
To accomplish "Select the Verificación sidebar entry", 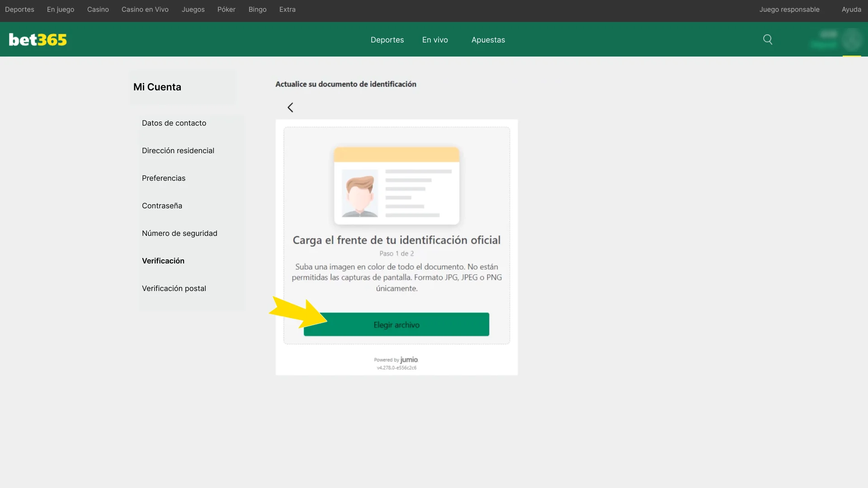I will click(163, 261).
